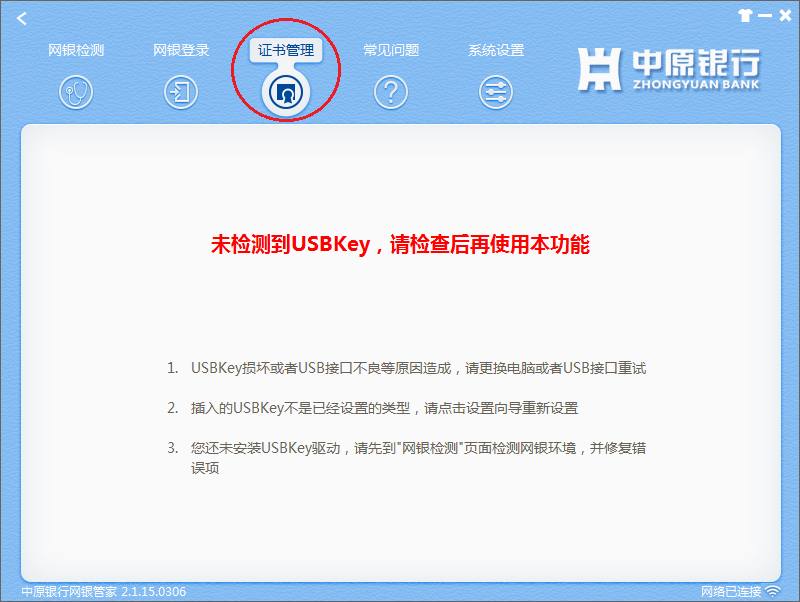Click the skin (shirt) icon
800x602 pixels.
coord(745,16)
